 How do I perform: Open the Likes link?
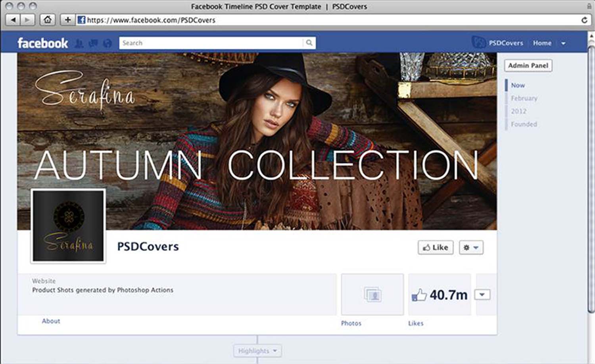coord(416,323)
